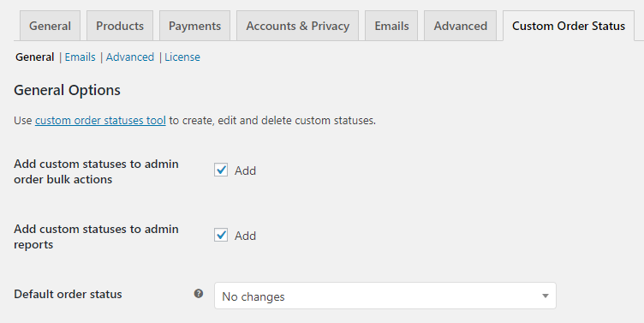Screen dimensions: 644x323
Task: Select the Custom Order Status tab
Action: (x=569, y=26)
